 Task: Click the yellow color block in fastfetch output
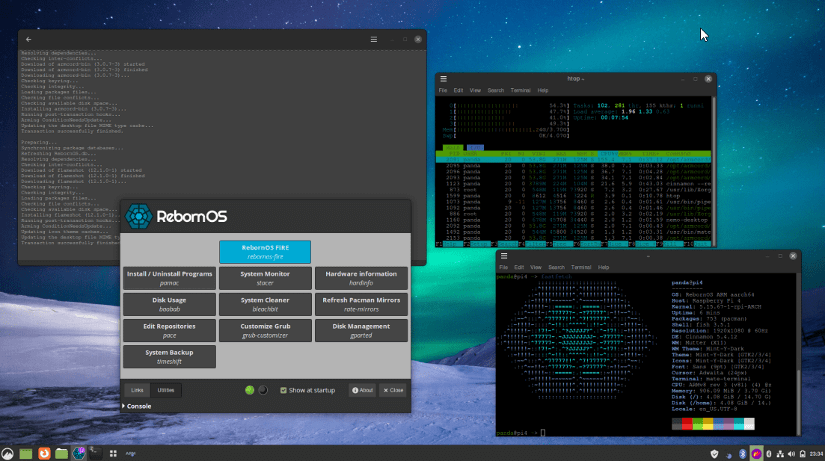click(x=708, y=424)
